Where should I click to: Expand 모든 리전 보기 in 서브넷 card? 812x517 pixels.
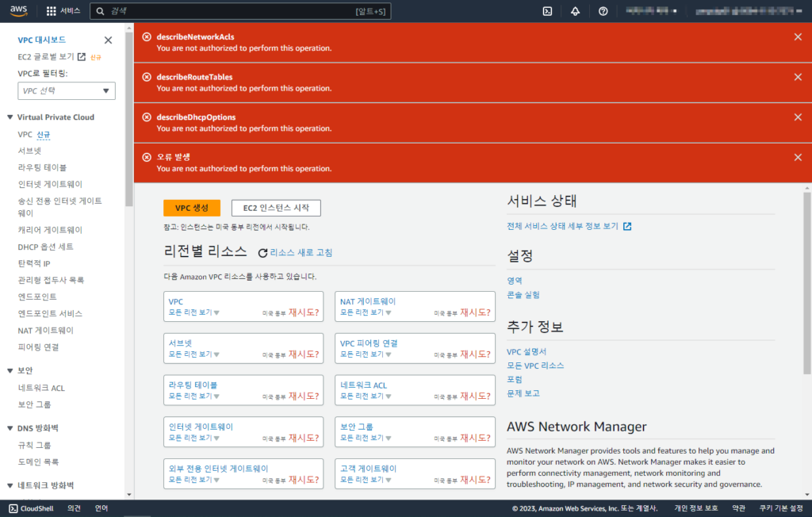[193, 354]
